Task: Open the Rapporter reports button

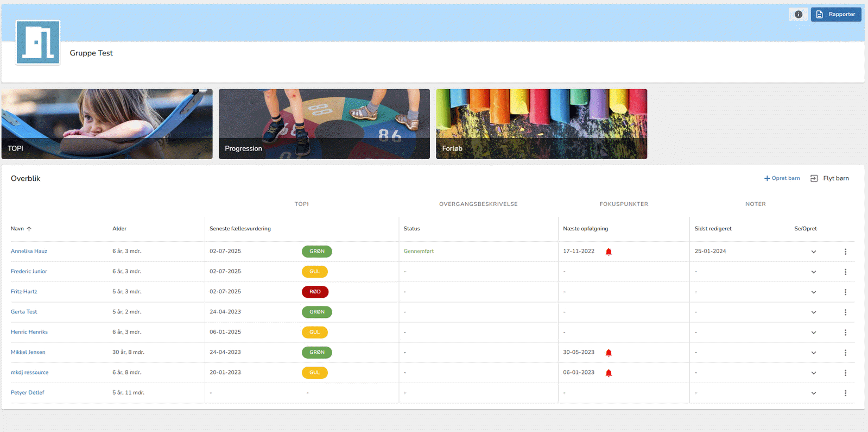Action: point(835,15)
